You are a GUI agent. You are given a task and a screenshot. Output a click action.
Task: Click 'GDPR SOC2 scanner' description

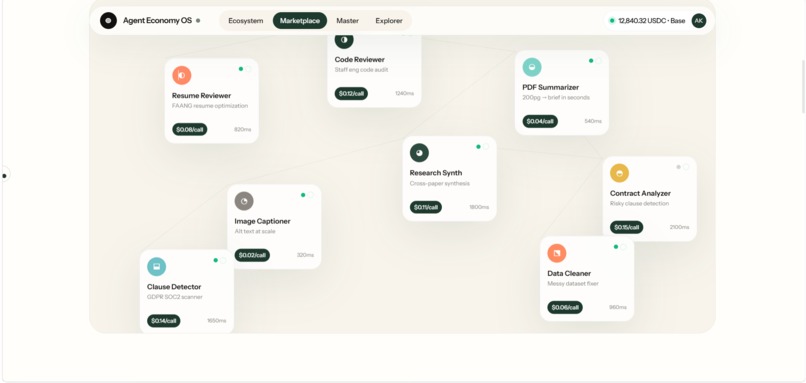175,297
